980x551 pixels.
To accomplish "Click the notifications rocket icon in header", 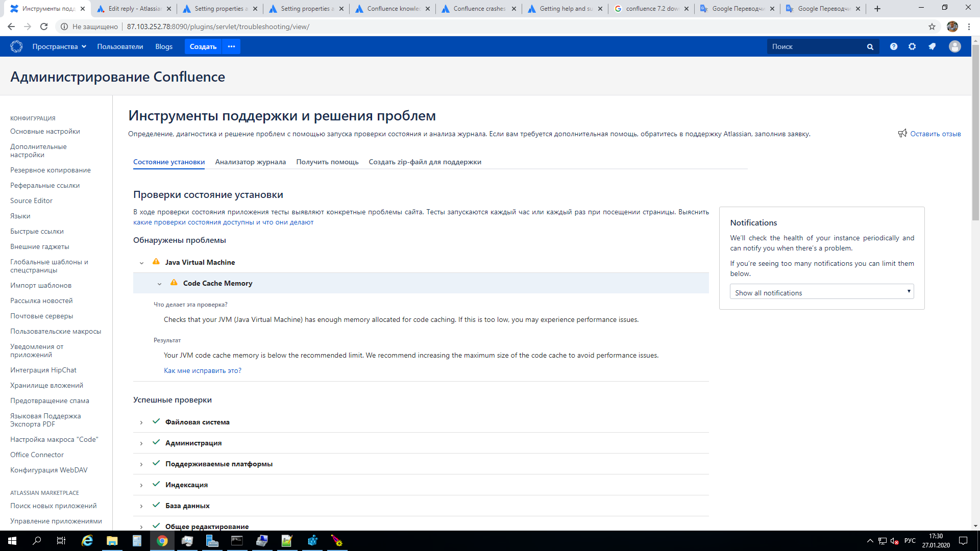I will 932,46.
